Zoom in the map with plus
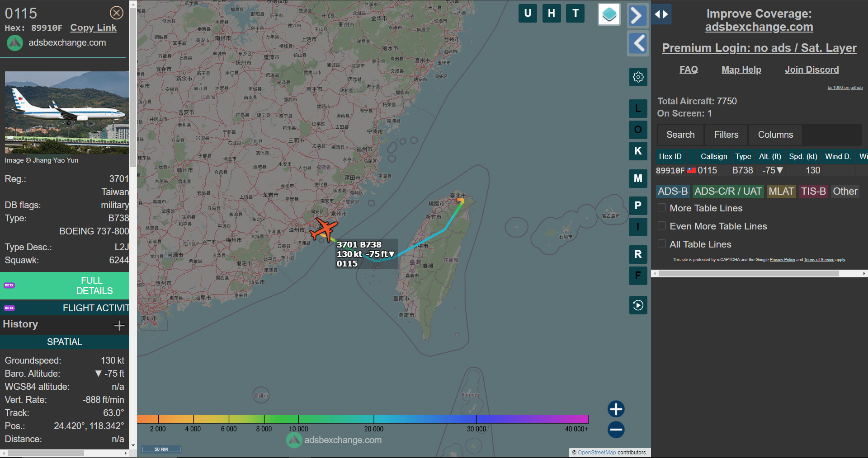This screenshot has height=458, width=868. [x=616, y=409]
